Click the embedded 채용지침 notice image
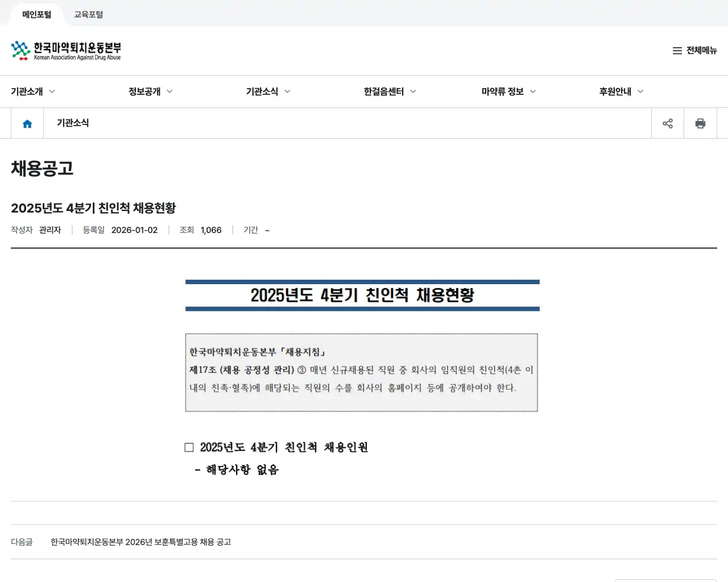 pyautogui.click(x=361, y=372)
